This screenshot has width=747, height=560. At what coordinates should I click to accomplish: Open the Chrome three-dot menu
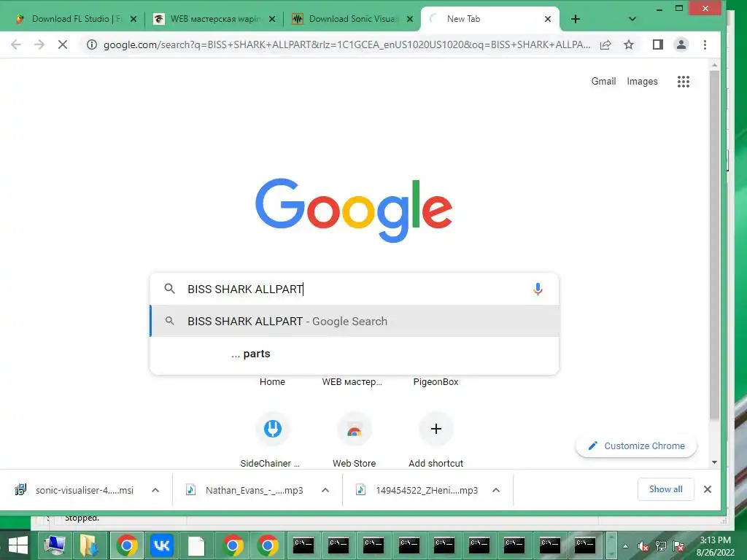(705, 44)
